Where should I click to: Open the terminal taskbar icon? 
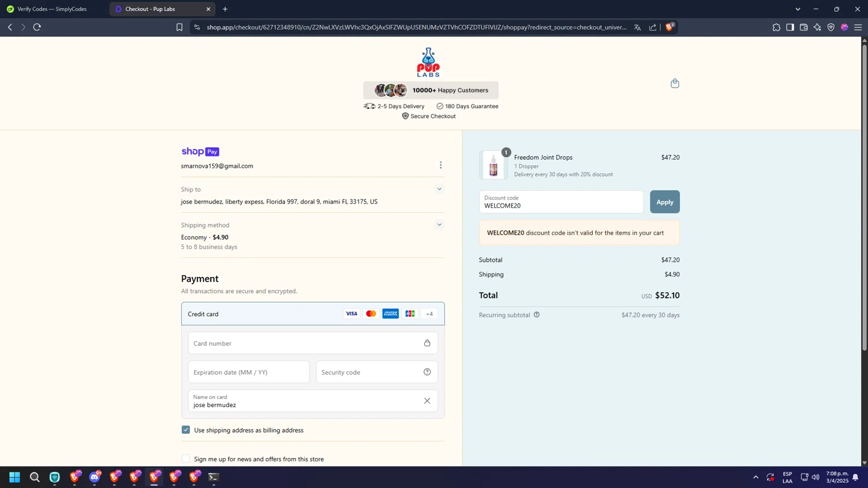pyautogui.click(x=214, y=477)
